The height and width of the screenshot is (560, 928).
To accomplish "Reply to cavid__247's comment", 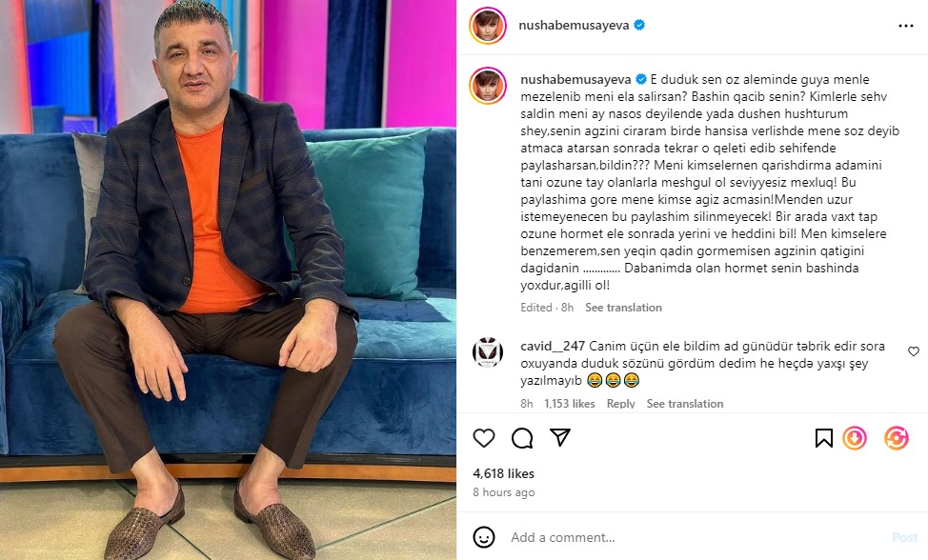I will click(621, 403).
